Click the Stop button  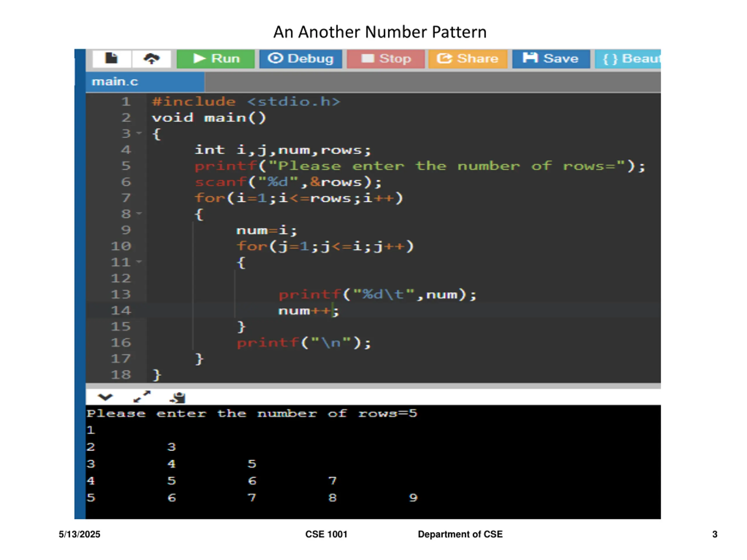click(x=386, y=59)
